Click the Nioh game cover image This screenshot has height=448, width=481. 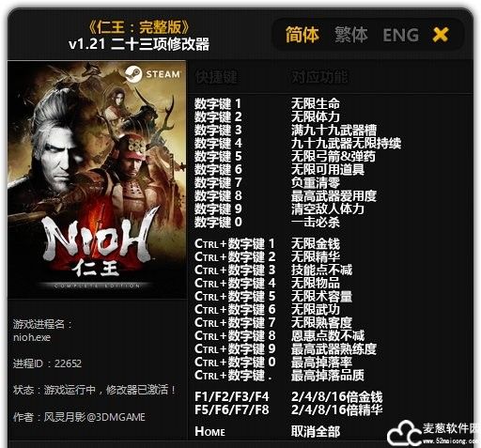pyautogui.click(x=97, y=179)
